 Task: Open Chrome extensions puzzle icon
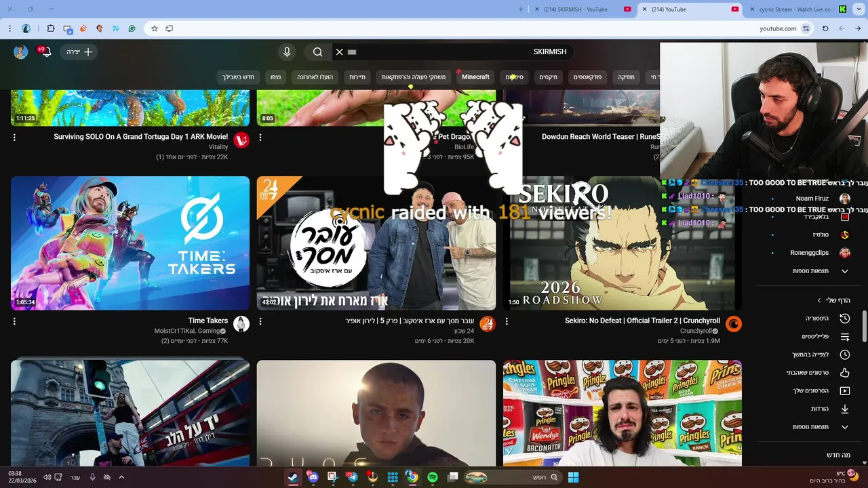(x=51, y=28)
